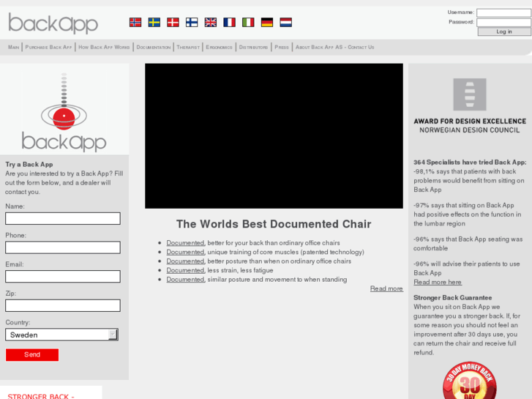This screenshot has height=399, width=532.
Task: Select the Finnish flag language
Action: (x=192, y=23)
